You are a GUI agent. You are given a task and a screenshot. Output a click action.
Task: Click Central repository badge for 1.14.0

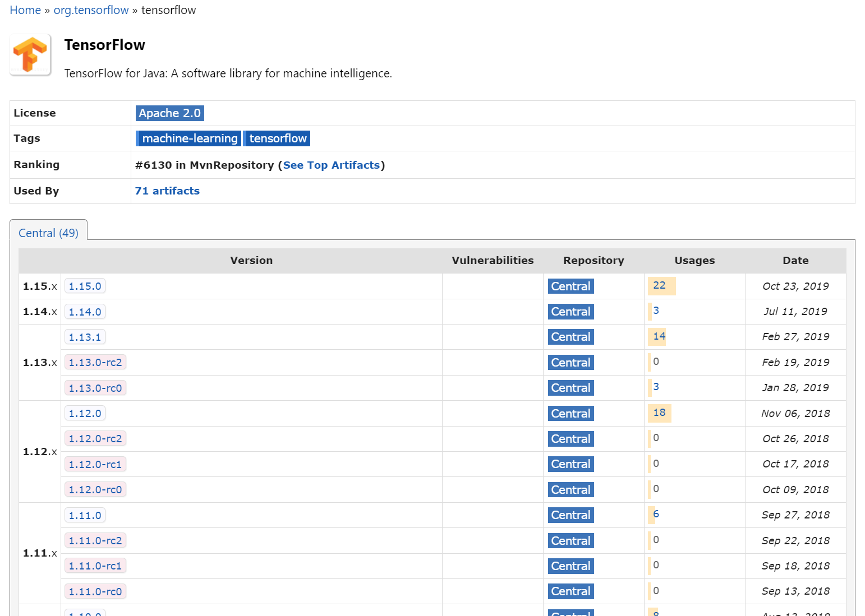tap(570, 312)
